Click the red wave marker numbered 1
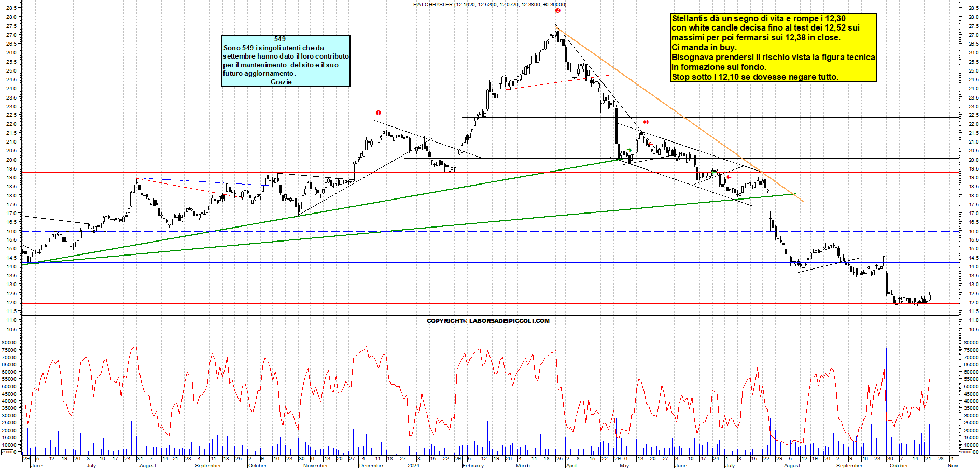The width and height of the screenshot is (980, 468). 379,112
